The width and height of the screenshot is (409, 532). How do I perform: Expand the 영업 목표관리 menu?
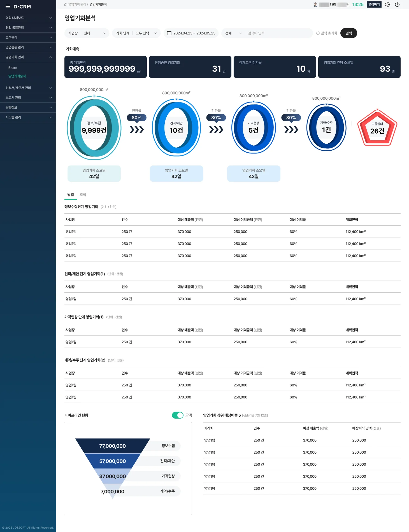28,28
